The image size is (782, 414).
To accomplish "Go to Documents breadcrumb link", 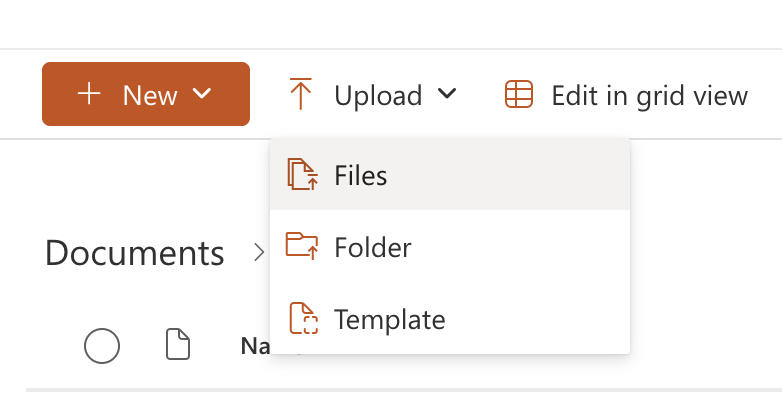I will click(134, 253).
